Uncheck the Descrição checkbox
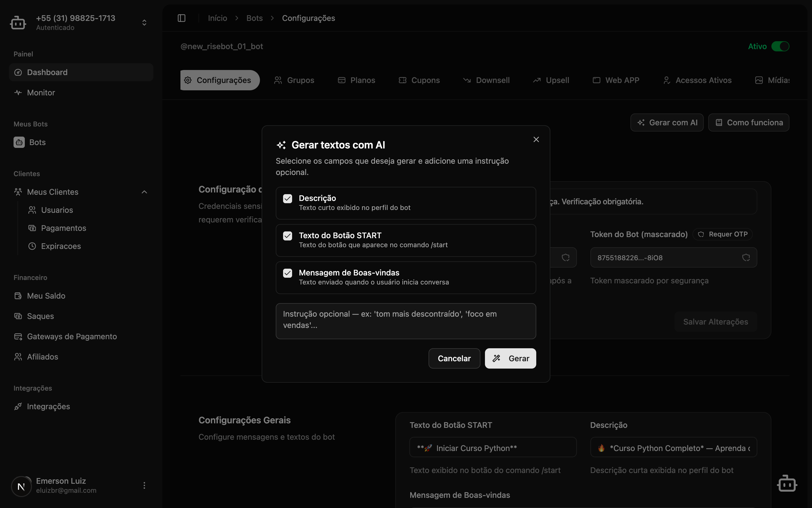This screenshot has height=508, width=812. coord(288,199)
